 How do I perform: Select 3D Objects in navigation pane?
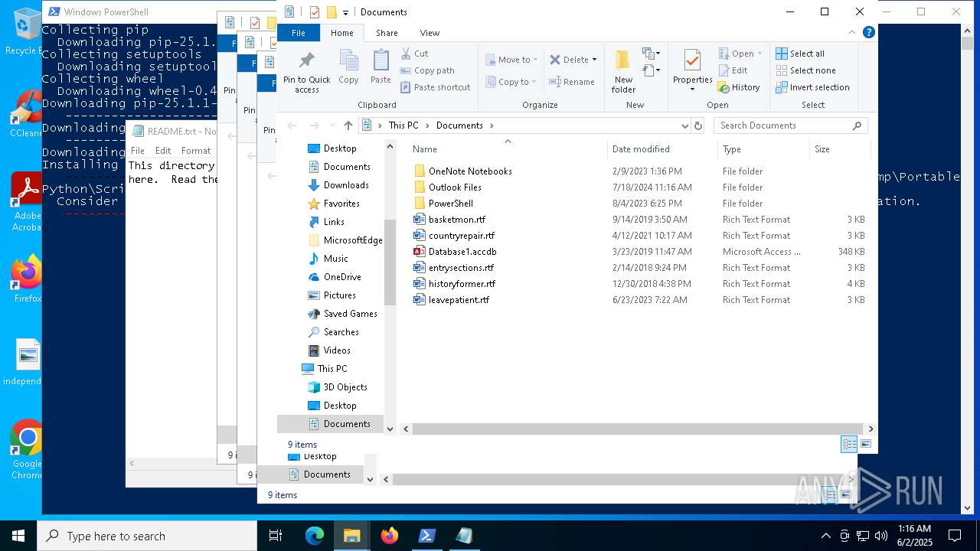(x=337, y=387)
